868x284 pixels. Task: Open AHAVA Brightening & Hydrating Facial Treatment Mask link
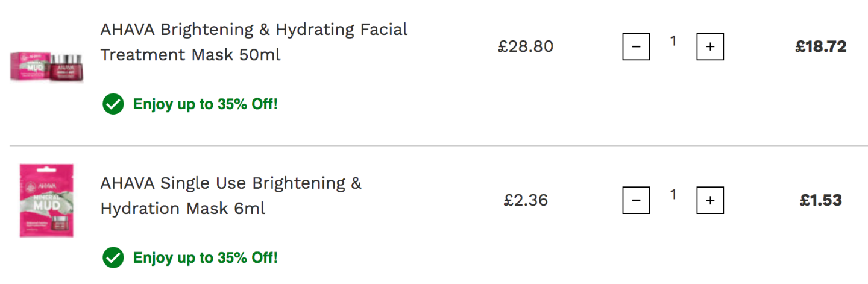pos(254,42)
